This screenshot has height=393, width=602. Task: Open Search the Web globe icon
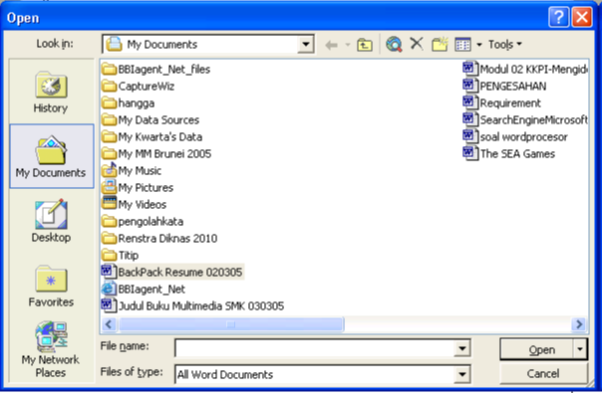coord(394,45)
